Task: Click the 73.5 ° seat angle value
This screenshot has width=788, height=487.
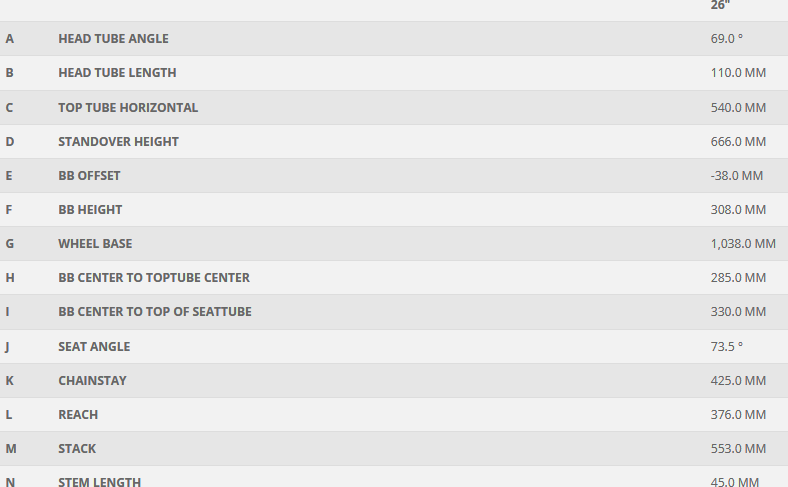Action: pyautogui.click(x=726, y=347)
